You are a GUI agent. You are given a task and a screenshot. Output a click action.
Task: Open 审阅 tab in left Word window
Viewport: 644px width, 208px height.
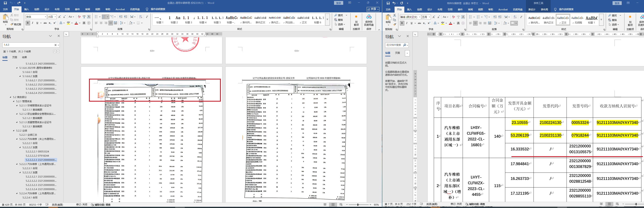(88, 9)
